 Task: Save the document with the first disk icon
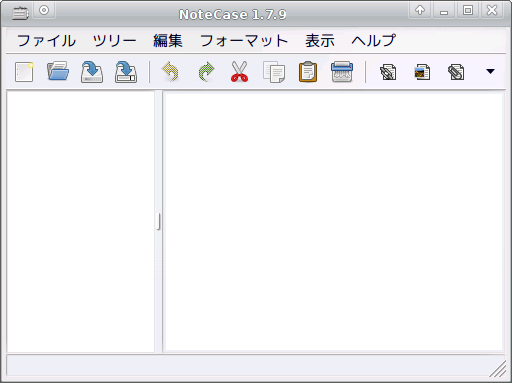(92, 71)
